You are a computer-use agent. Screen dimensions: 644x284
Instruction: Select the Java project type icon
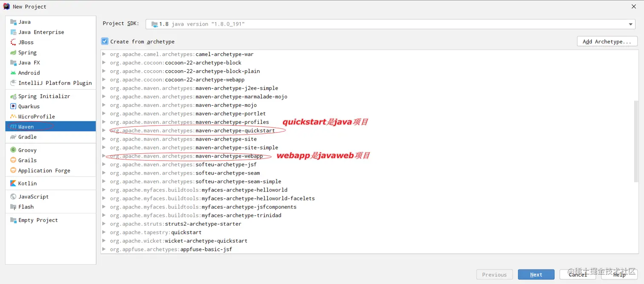(13, 22)
